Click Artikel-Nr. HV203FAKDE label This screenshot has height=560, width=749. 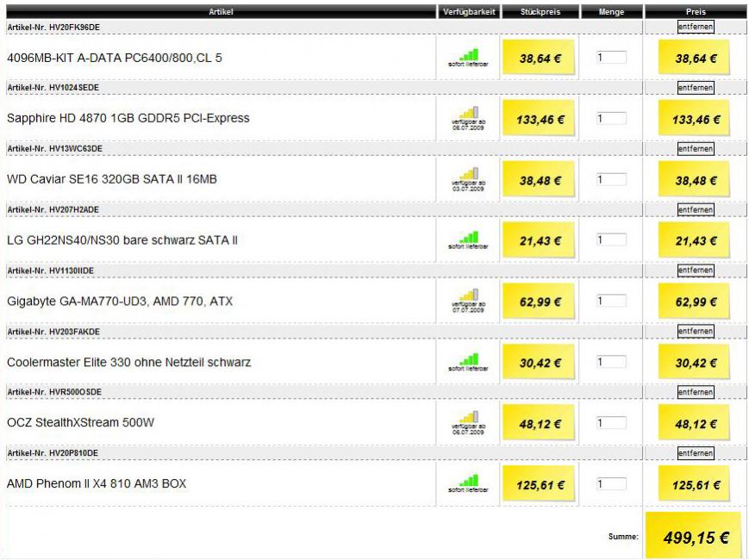click(53, 332)
